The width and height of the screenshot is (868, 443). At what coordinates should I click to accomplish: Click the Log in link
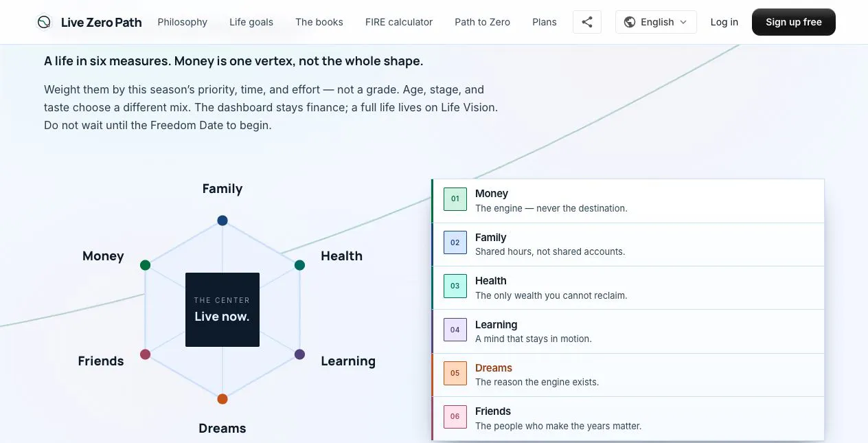[724, 22]
